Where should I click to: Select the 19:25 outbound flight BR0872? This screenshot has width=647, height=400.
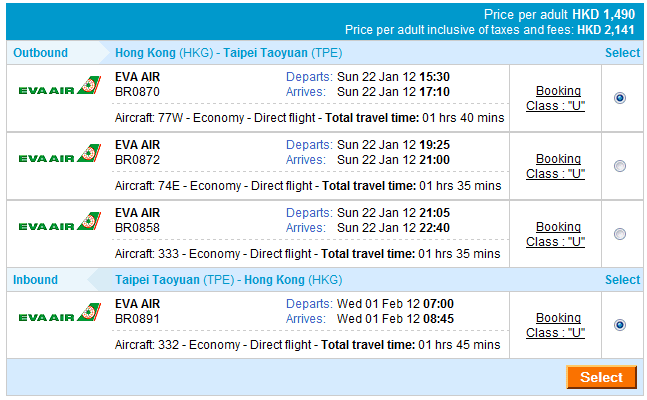(620, 166)
